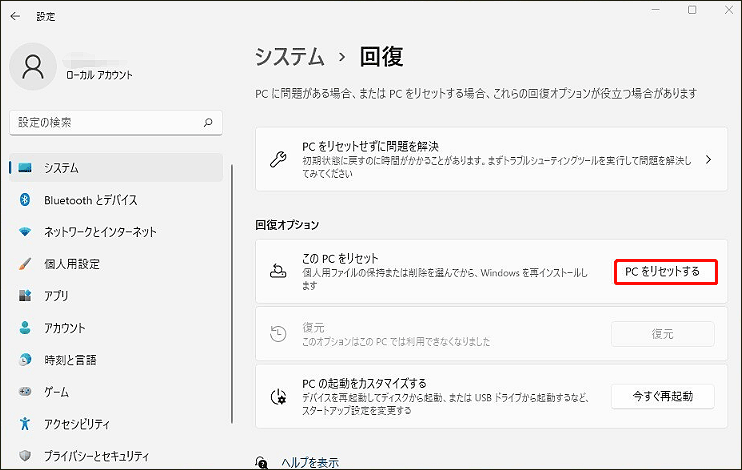Click the 個人用設定 brush icon
Screen dimensions: 742x470
click(25, 264)
